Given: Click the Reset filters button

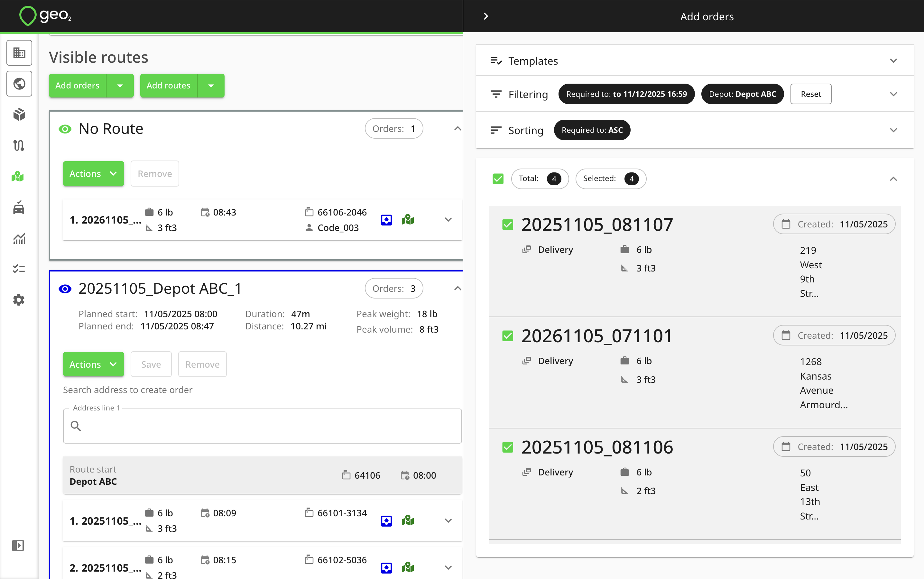Looking at the screenshot, I should [811, 94].
